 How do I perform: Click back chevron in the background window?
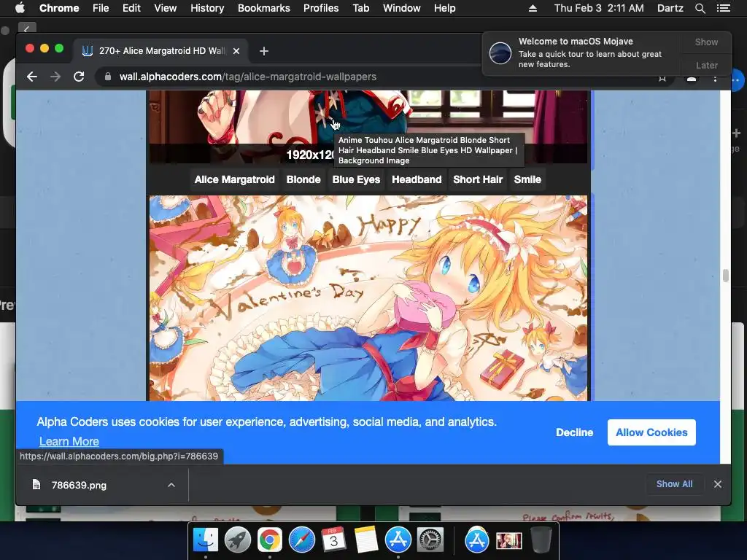27,29
